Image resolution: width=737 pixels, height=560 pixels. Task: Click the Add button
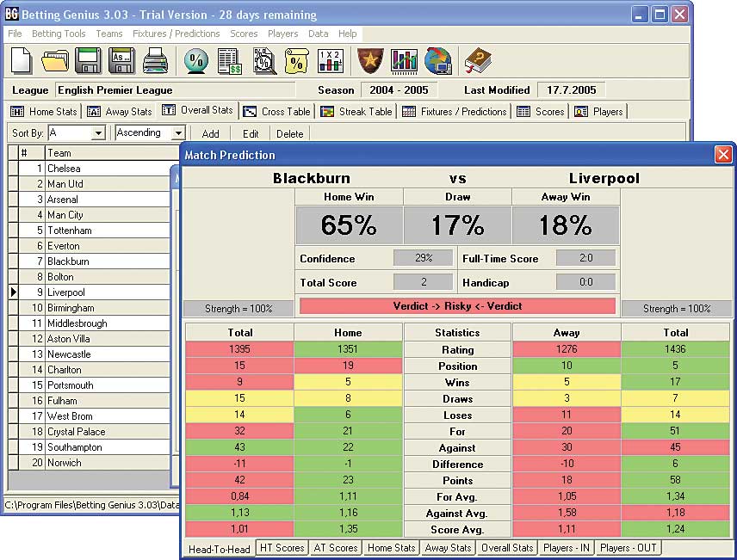[x=210, y=133]
